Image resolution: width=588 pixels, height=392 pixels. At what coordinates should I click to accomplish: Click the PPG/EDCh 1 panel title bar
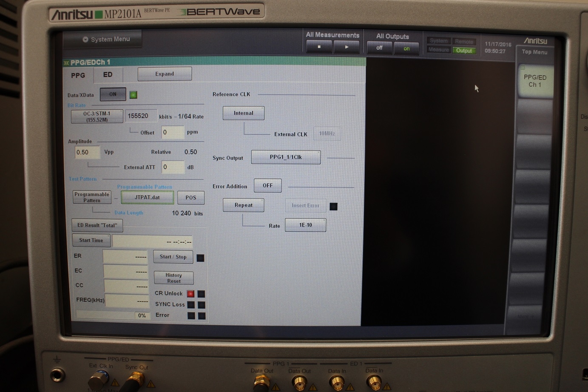[x=214, y=62]
